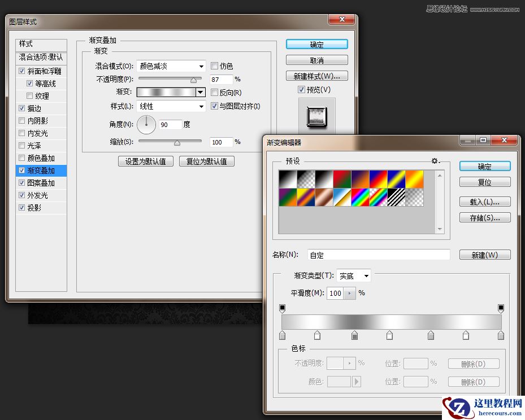Viewport: 525px width, 420px height.
Task: Open the 样式 linear style dropdown
Action: [x=171, y=106]
